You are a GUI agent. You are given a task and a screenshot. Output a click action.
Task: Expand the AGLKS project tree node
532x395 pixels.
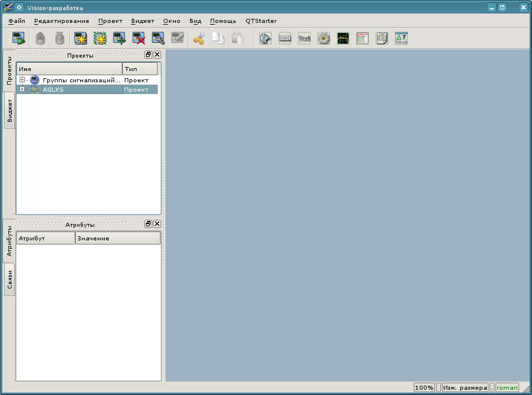pos(22,89)
